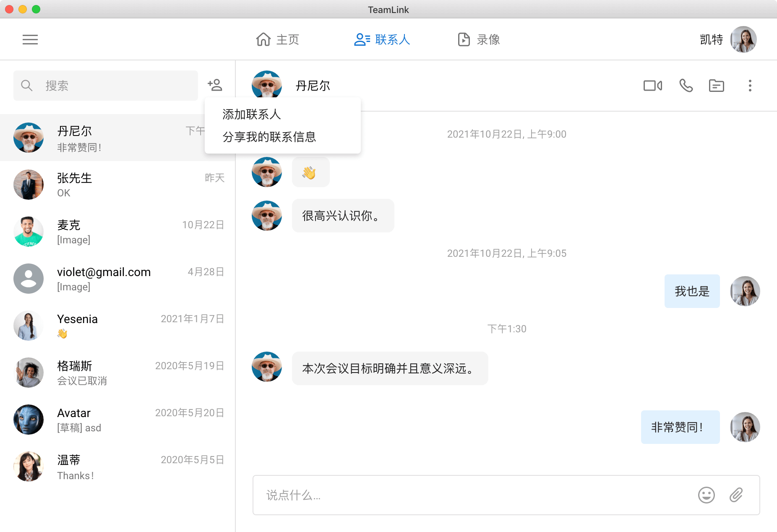Select 添加联系人 from the popup menu
The height and width of the screenshot is (532, 777).
click(252, 114)
